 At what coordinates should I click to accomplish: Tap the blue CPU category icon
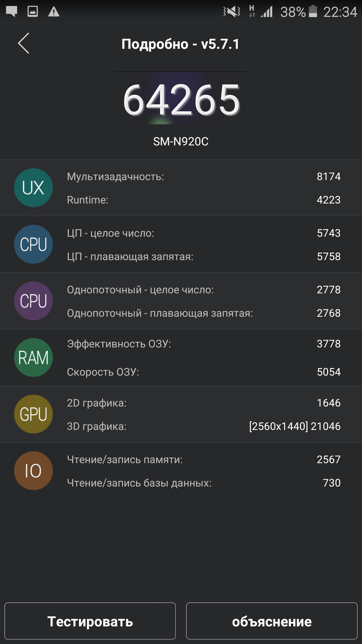pos(33,244)
